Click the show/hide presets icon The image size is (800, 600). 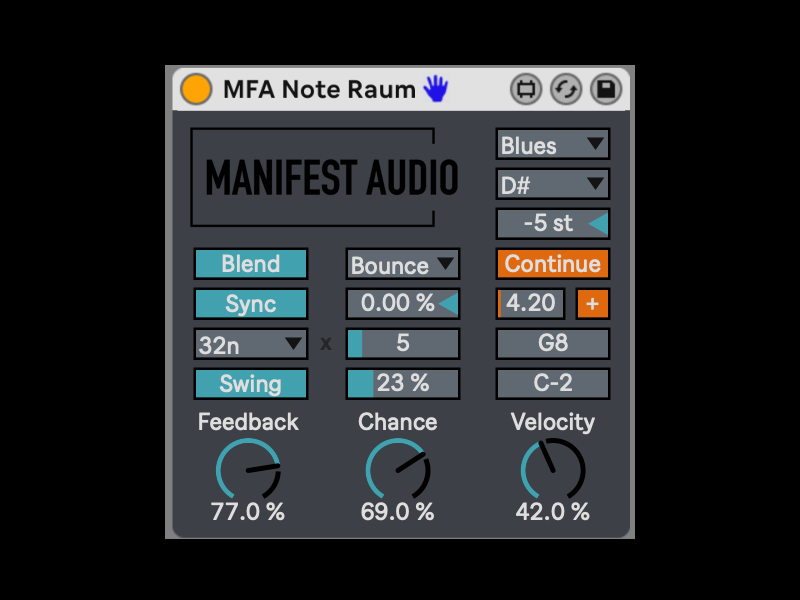click(526, 89)
